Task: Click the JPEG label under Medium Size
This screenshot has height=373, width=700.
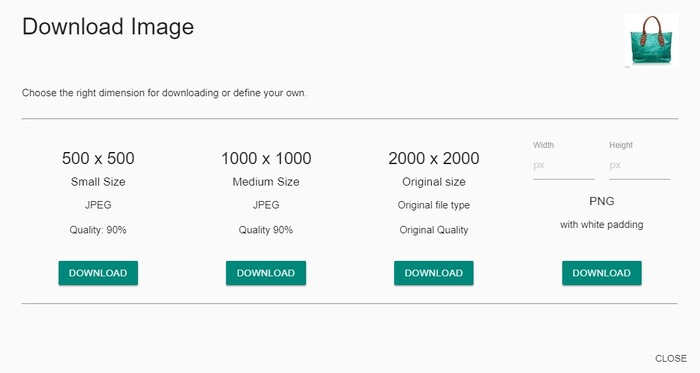Action: pyautogui.click(x=266, y=205)
